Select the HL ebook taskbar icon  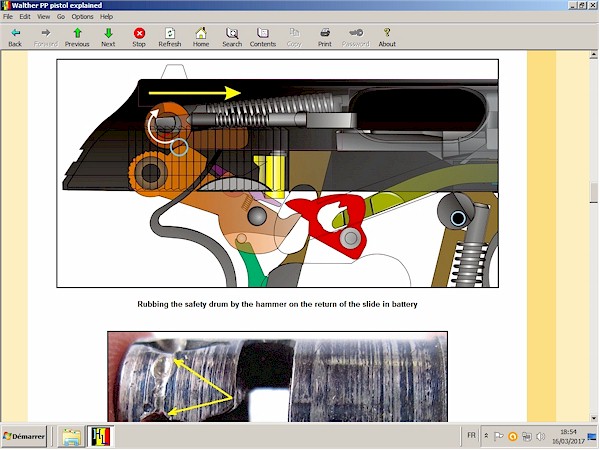click(101, 437)
